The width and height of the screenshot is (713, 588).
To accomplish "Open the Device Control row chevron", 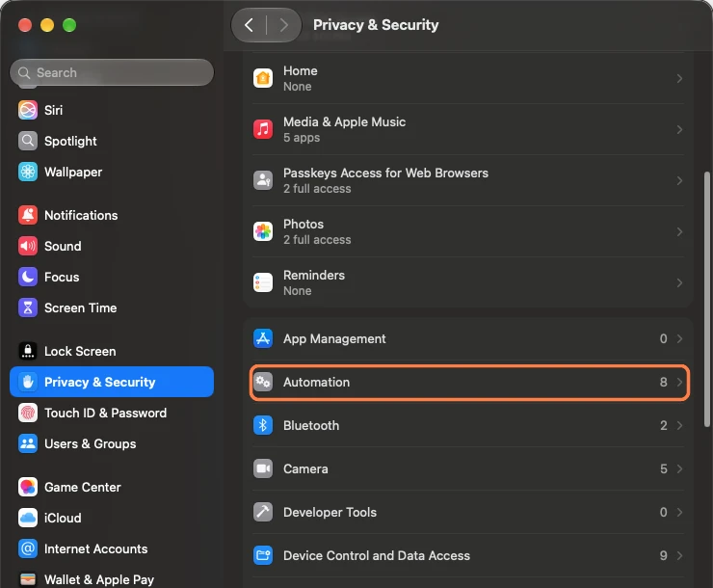I will [x=679, y=556].
